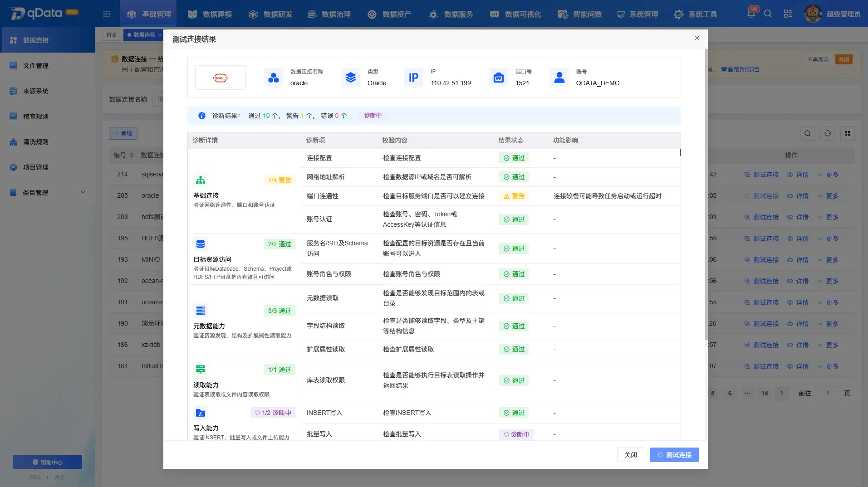This screenshot has width=868, height=487.
Task: Click the read capability icon
Action: tap(201, 370)
